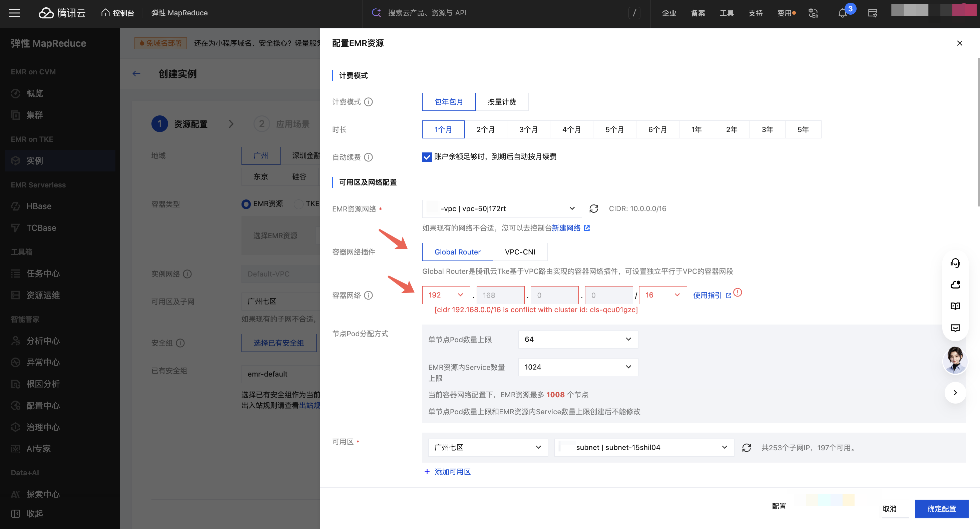The width and height of the screenshot is (980, 529).
Task: Open 工具 in the top menu
Action: [x=726, y=13]
